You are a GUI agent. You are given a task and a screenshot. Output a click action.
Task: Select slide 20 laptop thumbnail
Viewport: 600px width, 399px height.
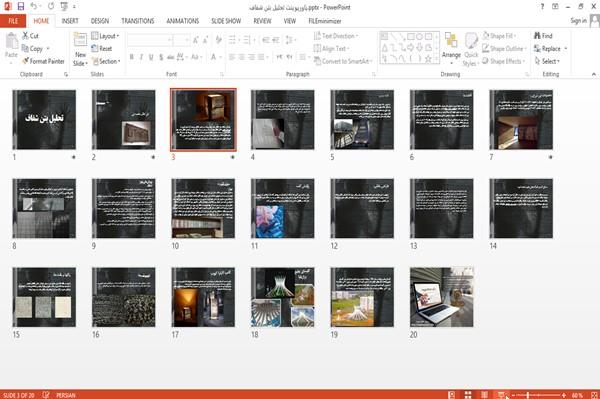[x=442, y=297]
